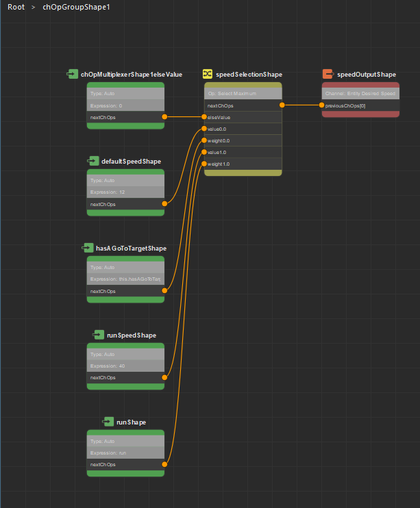Click the elseValue input port connector
This screenshot has height=508, width=420.
[x=204, y=117]
